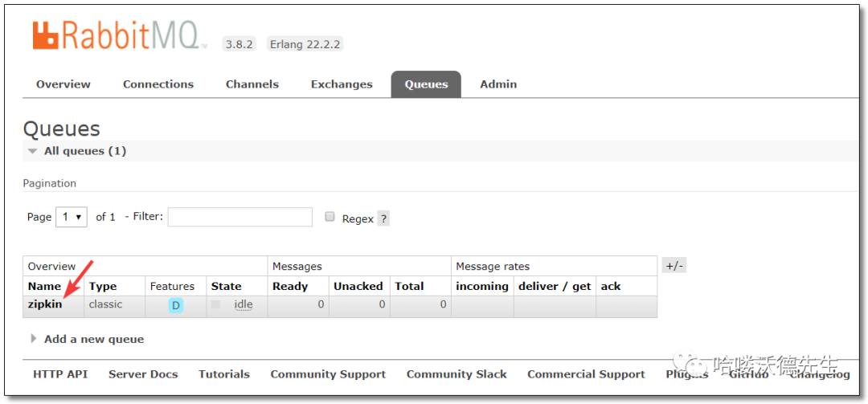Image resolution: width=868 pixels, height=404 pixels.
Task: Open the zipkin queue link
Action: (x=45, y=304)
